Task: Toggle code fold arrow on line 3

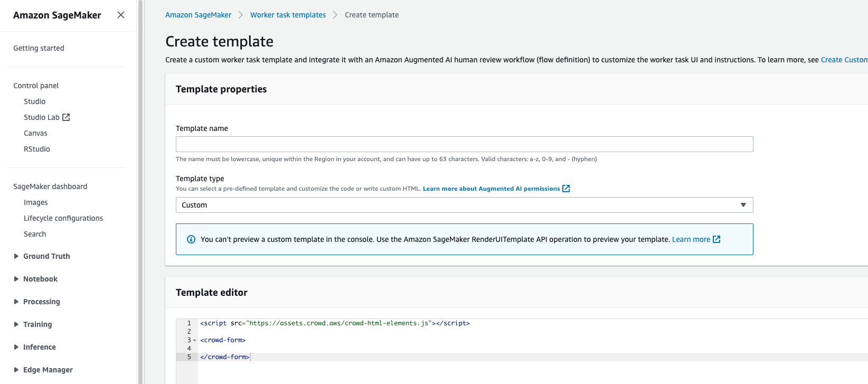Action: click(194, 340)
